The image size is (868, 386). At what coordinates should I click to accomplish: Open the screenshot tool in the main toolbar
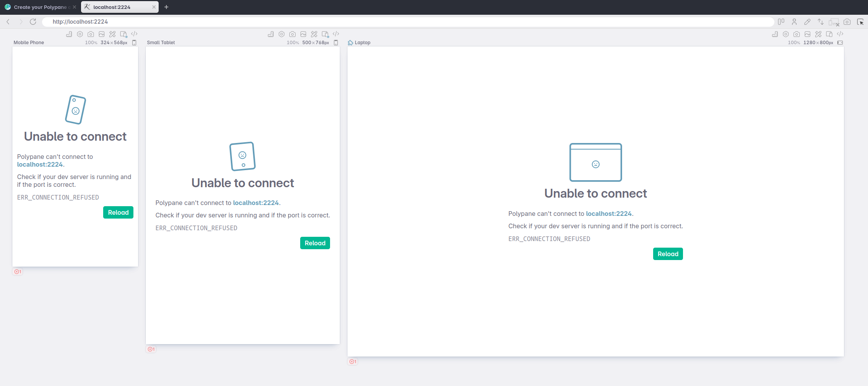click(847, 22)
